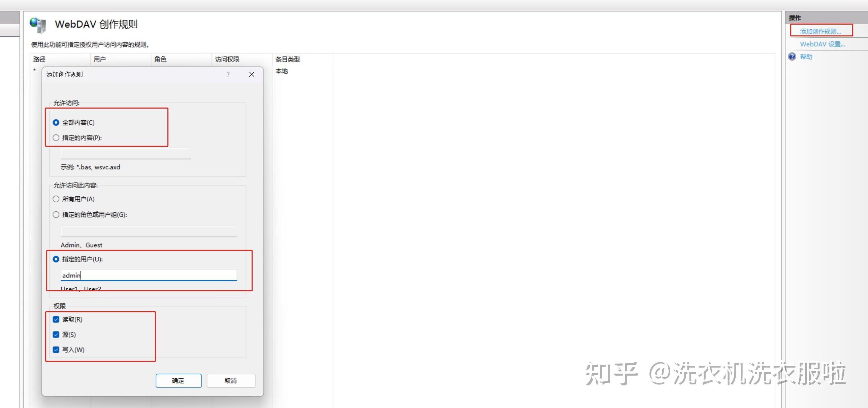Sort by the 访问权限 column header

click(x=227, y=59)
